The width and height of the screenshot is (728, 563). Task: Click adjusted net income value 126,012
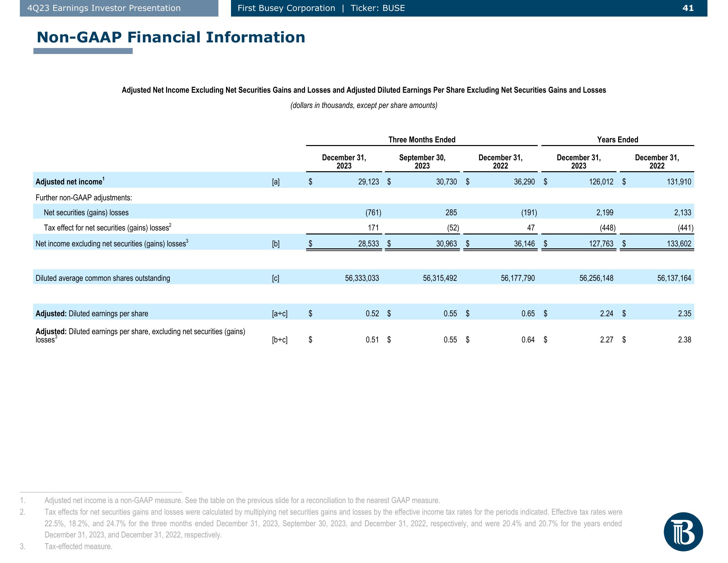601,182
